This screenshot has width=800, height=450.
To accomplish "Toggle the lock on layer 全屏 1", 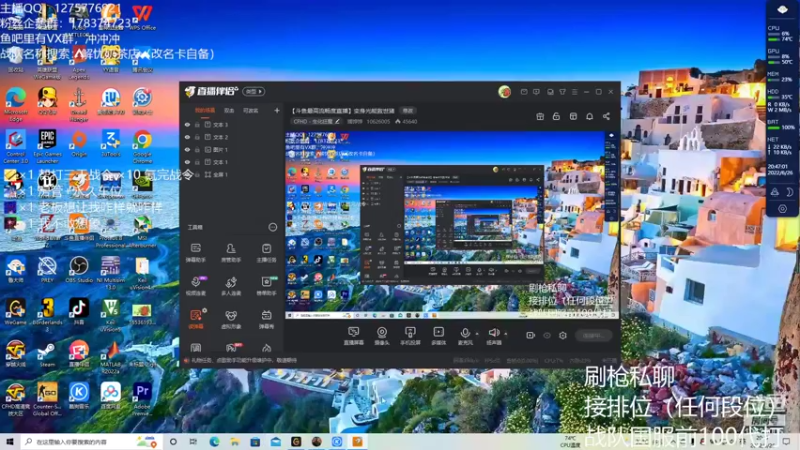I will [x=197, y=174].
